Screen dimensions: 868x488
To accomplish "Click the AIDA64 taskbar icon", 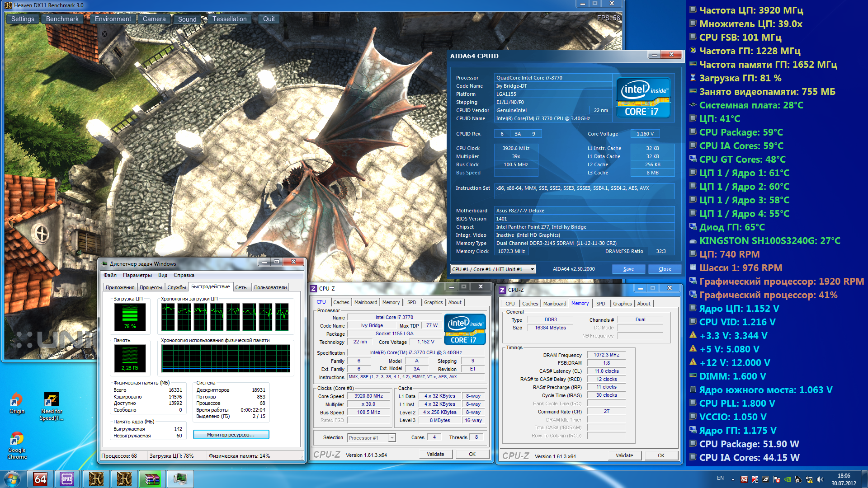I will pos(40,479).
